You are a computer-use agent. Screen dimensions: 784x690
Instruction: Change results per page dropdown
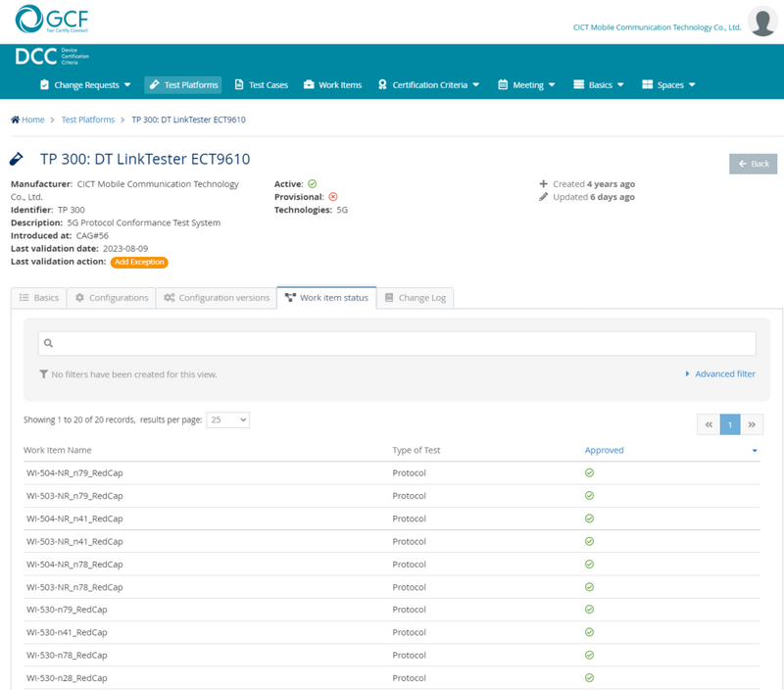pyautogui.click(x=227, y=419)
